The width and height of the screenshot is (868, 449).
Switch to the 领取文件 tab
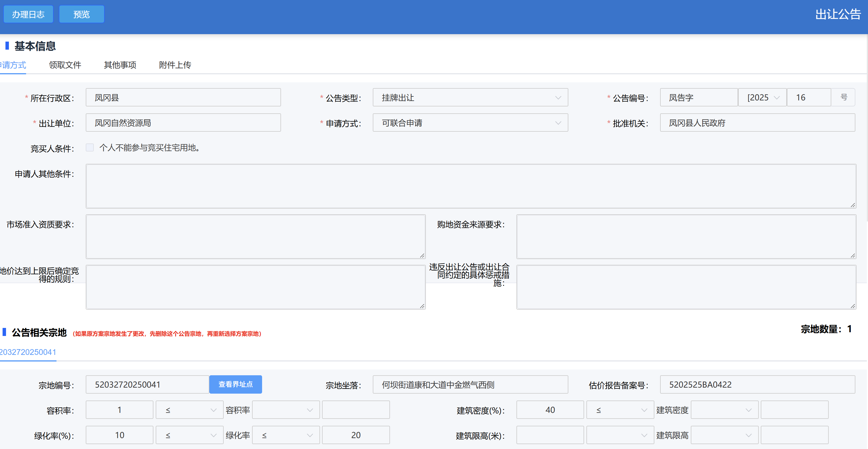pos(65,65)
